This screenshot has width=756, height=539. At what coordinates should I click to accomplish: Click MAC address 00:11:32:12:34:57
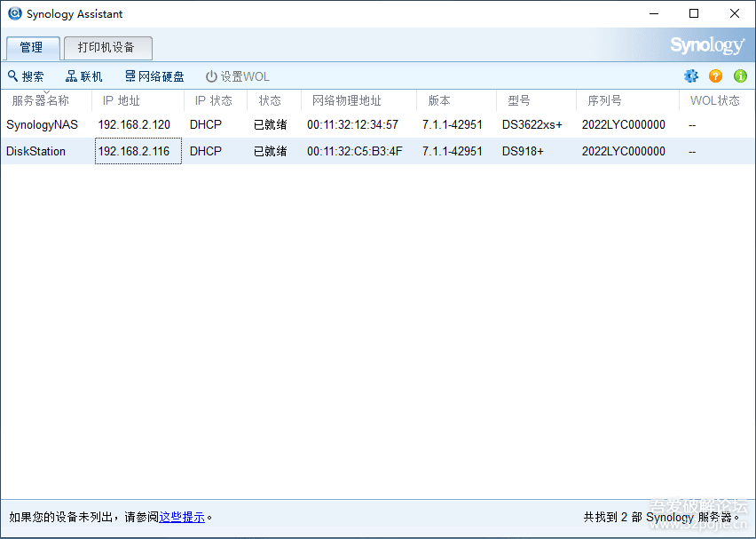pyautogui.click(x=352, y=125)
